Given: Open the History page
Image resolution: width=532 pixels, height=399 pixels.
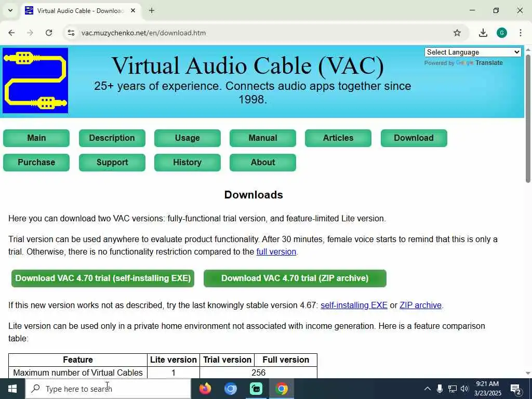Looking at the screenshot, I should tap(187, 163).
